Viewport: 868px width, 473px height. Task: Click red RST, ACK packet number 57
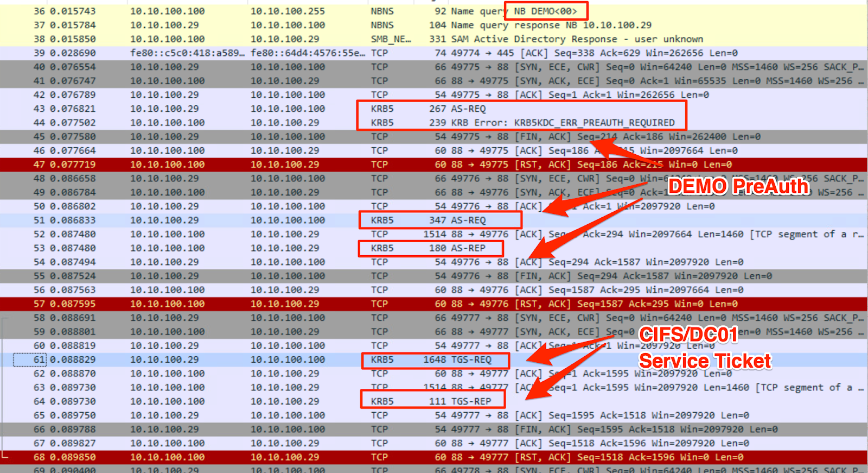coord(325,304)
